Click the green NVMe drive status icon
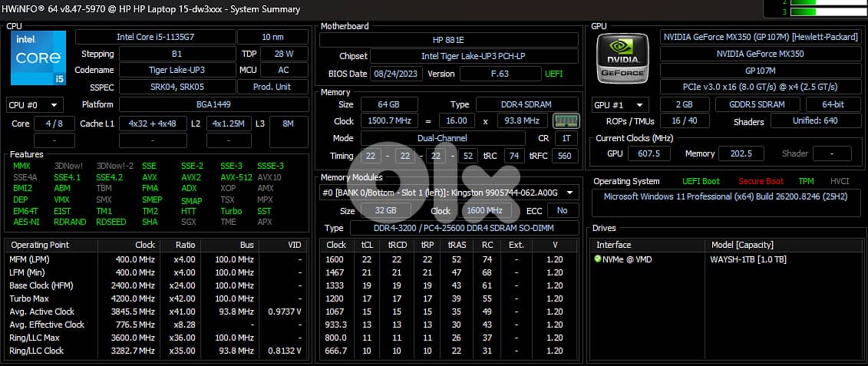The width and height of the screenshot is (868, 366). coord(597,259)
